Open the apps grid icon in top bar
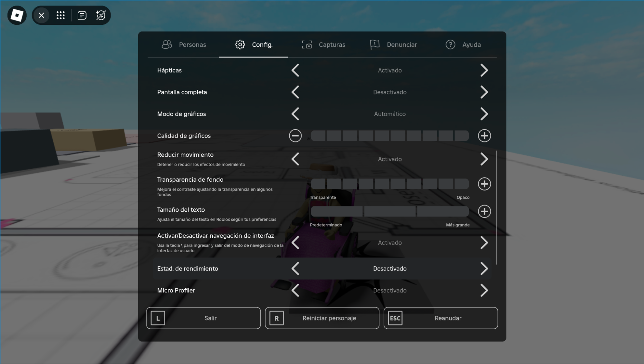 click(60, 15)
